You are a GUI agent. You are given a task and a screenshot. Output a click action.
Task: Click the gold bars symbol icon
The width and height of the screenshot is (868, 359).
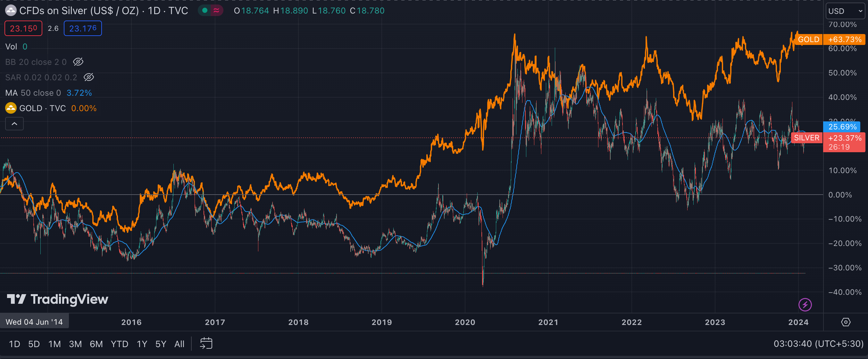[11, 108]
